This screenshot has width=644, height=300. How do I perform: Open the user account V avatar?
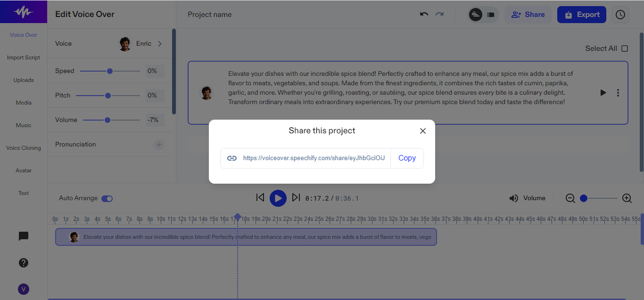[x=23, y=289]
